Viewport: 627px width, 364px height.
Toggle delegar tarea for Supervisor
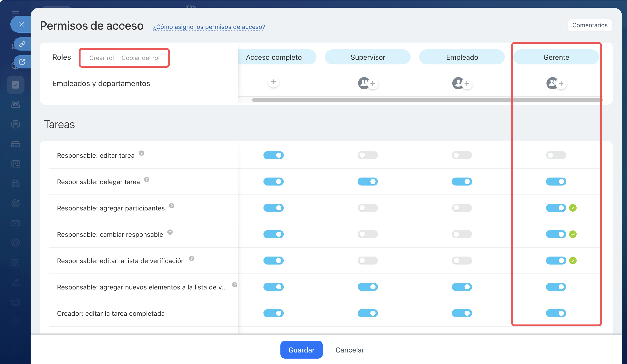coord(368,182)
